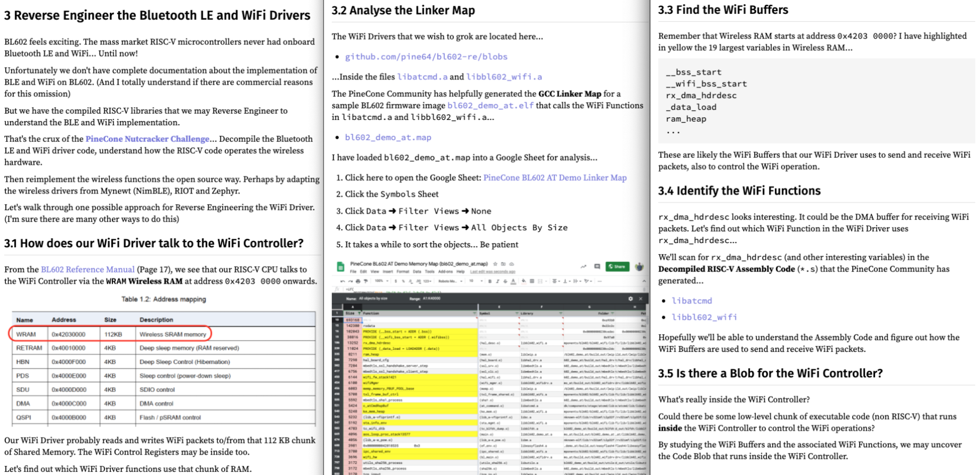Screen dimensions: 980x475
Task: Click the fill color paint bucket icon
Action: coord(523,281)
